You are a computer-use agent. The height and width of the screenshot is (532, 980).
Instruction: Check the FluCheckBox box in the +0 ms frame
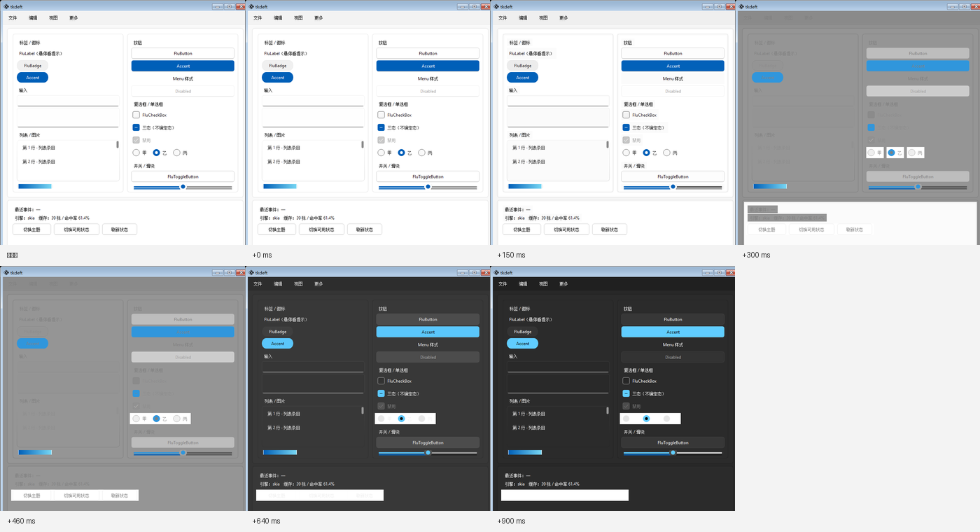pyautogui.click(x=381, y=115)
